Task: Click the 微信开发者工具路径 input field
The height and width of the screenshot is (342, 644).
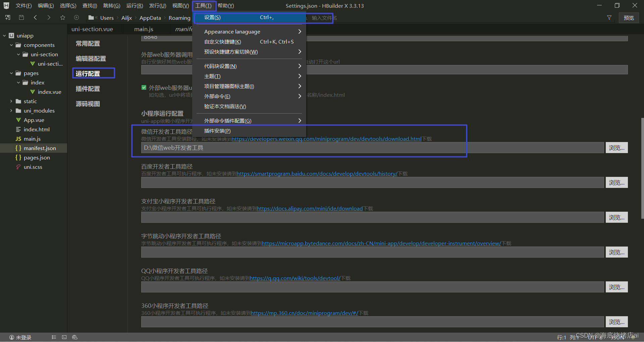Action: (372, 148)
